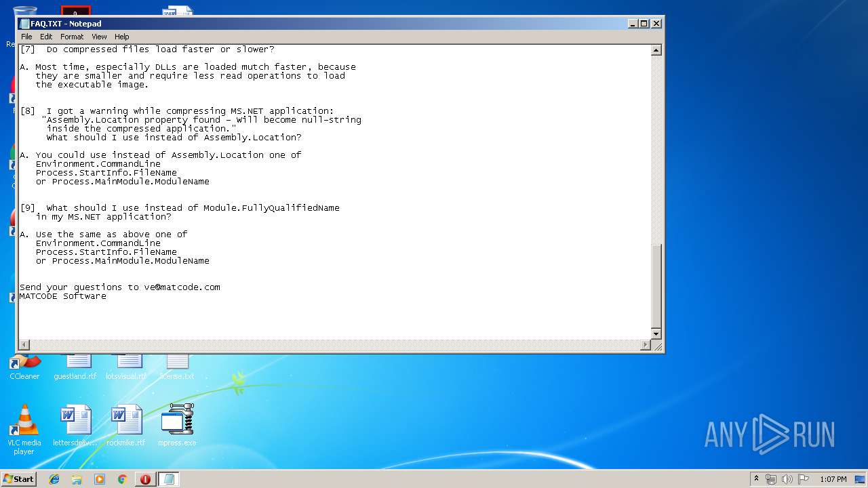The width and height of the screenshot is (868, 488).
Task: Click the Notepad taskbar button
Action: pyautogui.click(x=169, y=479)
